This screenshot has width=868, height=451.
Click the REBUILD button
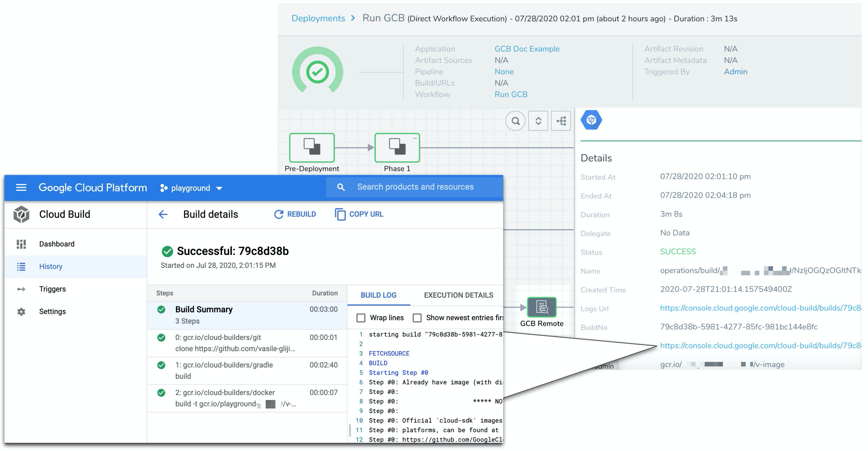click(x=295, y=214)
